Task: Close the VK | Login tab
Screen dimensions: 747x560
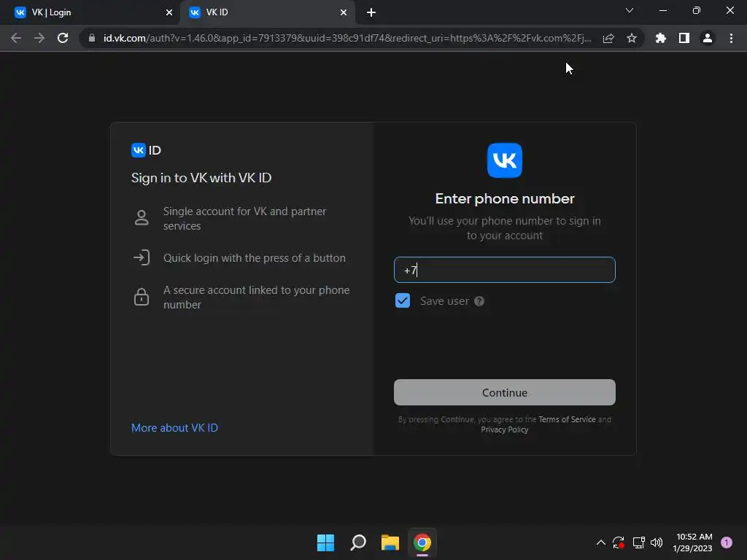Action: pyautogui.click(x=169, y=12)
